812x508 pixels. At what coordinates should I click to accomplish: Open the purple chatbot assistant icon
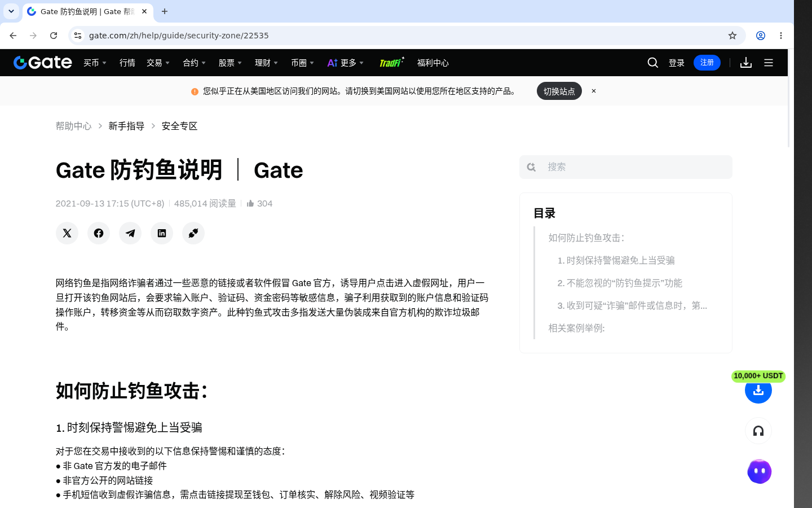point(759,471)
